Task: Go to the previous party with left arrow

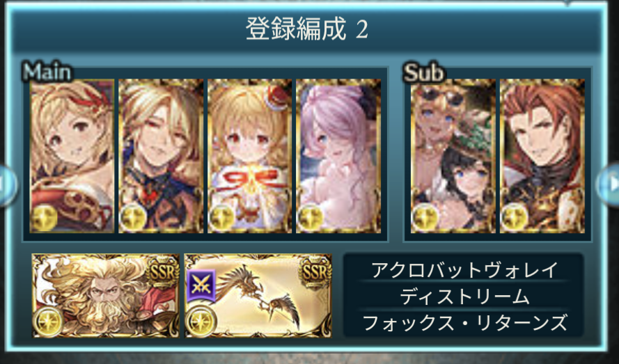Action: [7, 185]
